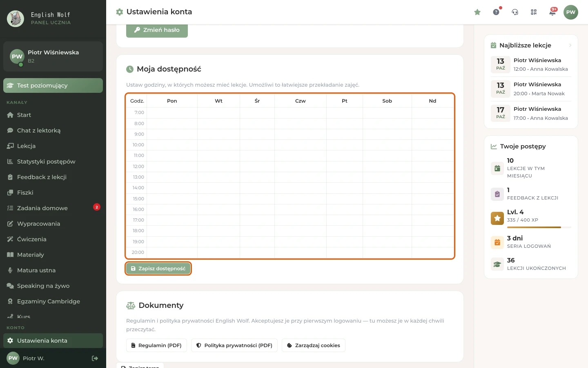
Task: Toggle Pt 18:00 availability cell
Action: (x=345, y=231)
